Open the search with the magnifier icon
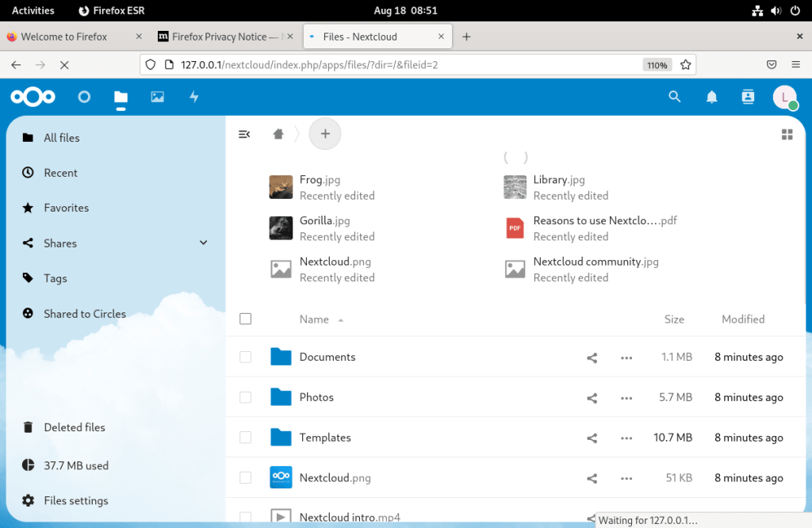Screen dimensions: 812x528 click(675, 97)
